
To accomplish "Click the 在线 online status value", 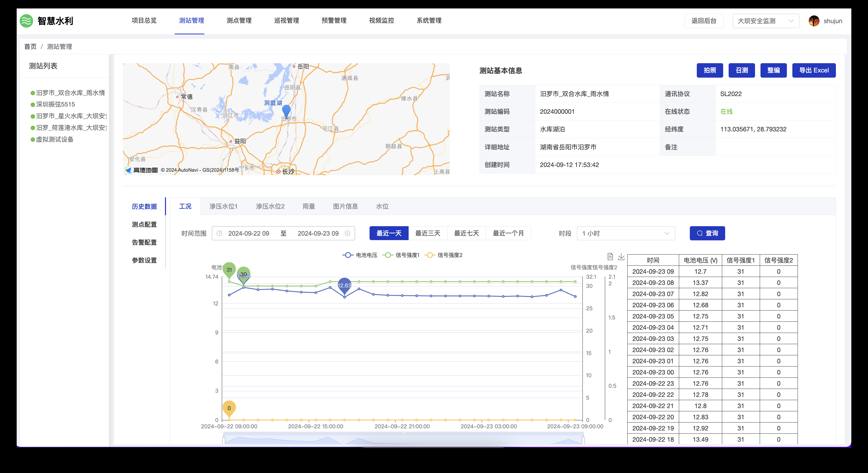I will pyautogui.click(x=726, y=111).
